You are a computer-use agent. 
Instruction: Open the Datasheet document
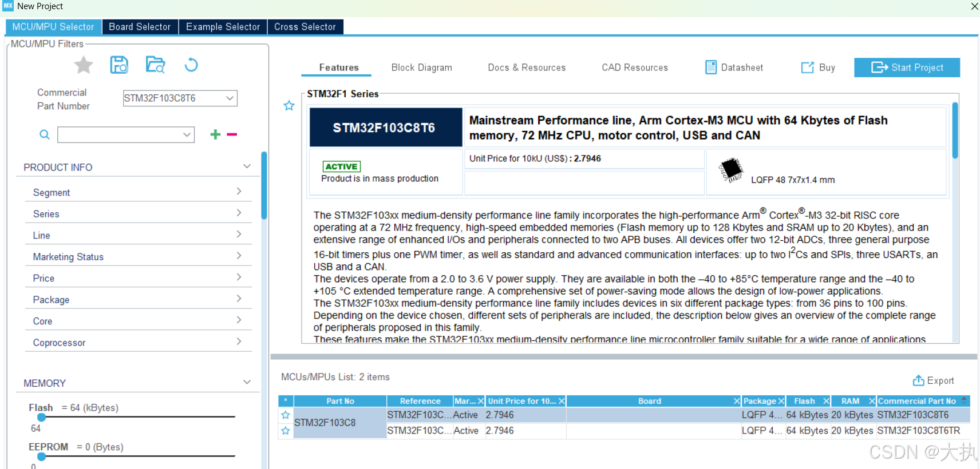click(x=734, y=67)
